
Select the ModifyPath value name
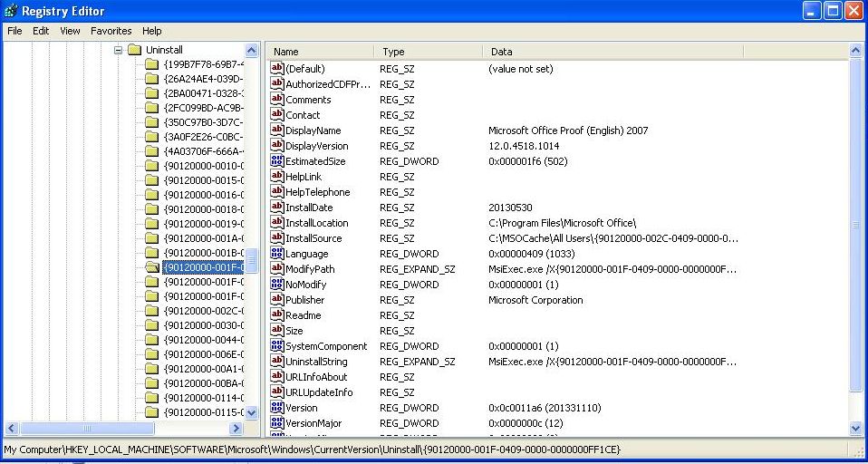310,269
